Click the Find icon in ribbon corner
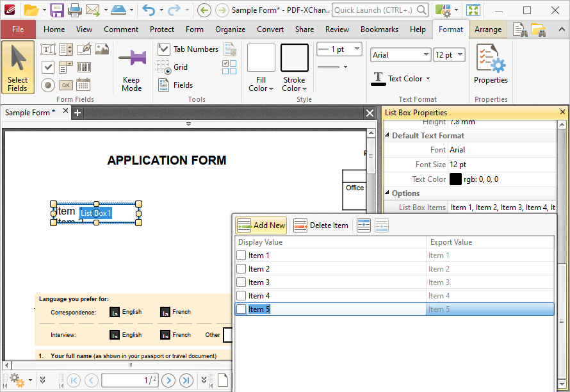Viewport: 570px width, 392px height. click(x=520, y=30)
